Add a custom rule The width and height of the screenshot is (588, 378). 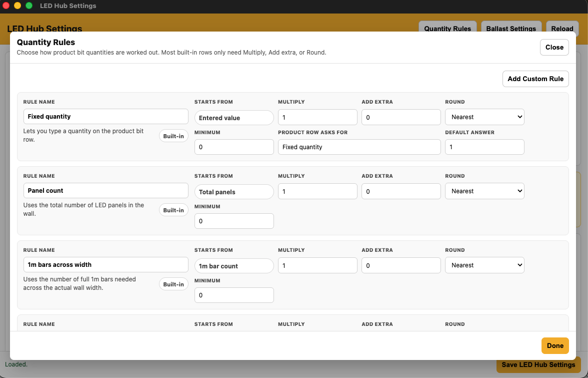pyautogui.click(x=535, y=79)
